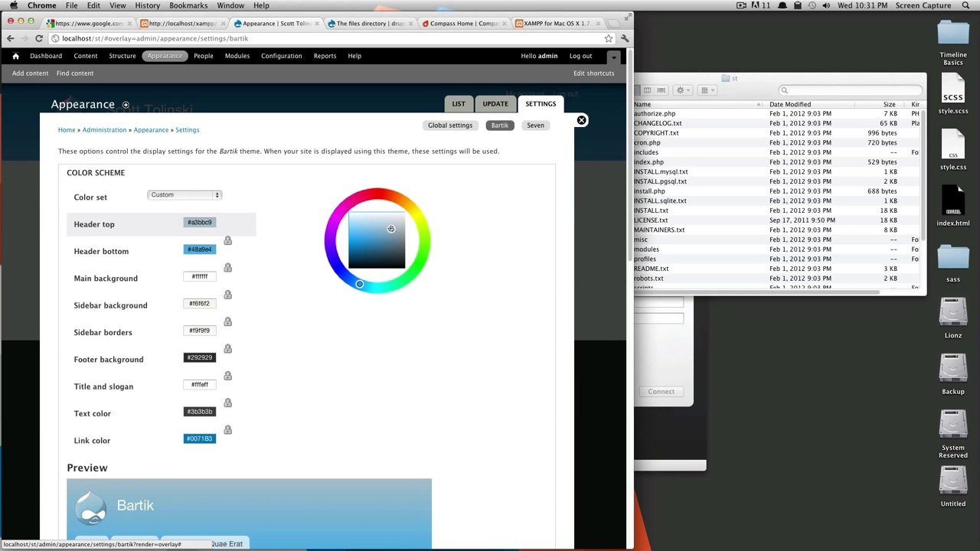This screenshot has width=980, height=551.
Task: Open the Modules admin menu item
Action: (x=237, y=56)
